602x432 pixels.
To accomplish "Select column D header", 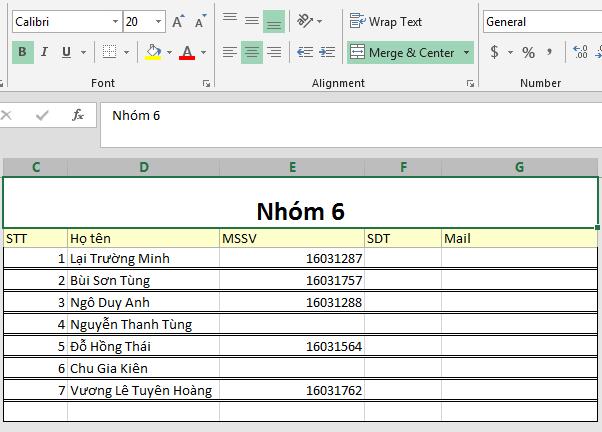I will (x=144, y=167).
